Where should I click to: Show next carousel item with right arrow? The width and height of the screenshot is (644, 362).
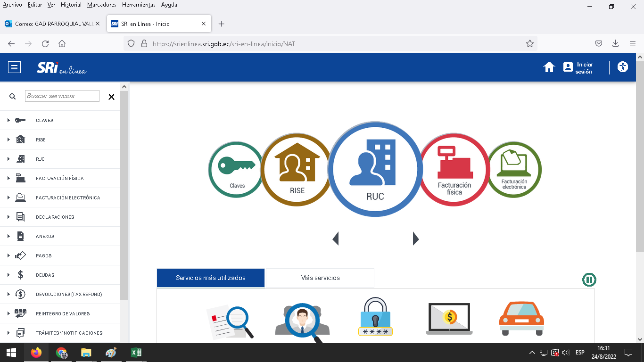coord(415,239)
